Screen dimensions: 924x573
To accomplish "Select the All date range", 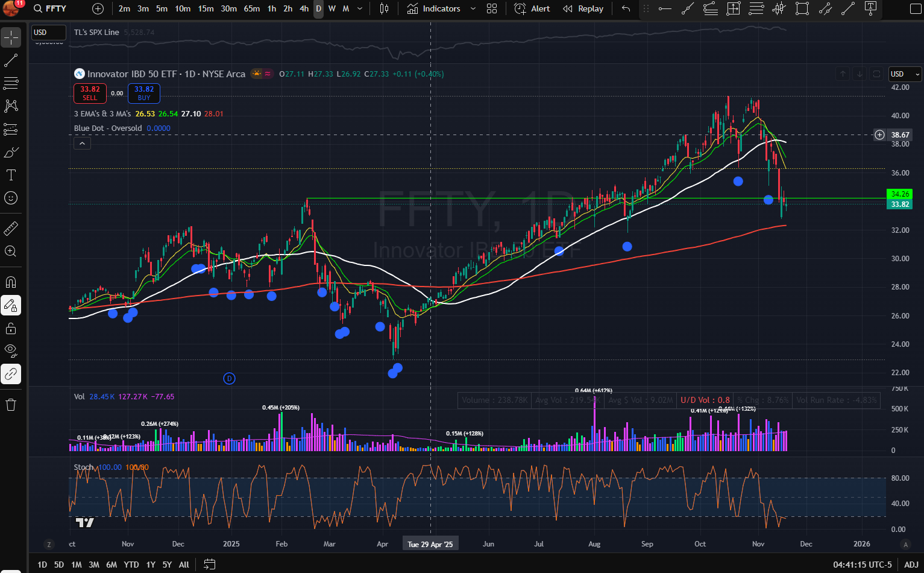I will (184, 565).
